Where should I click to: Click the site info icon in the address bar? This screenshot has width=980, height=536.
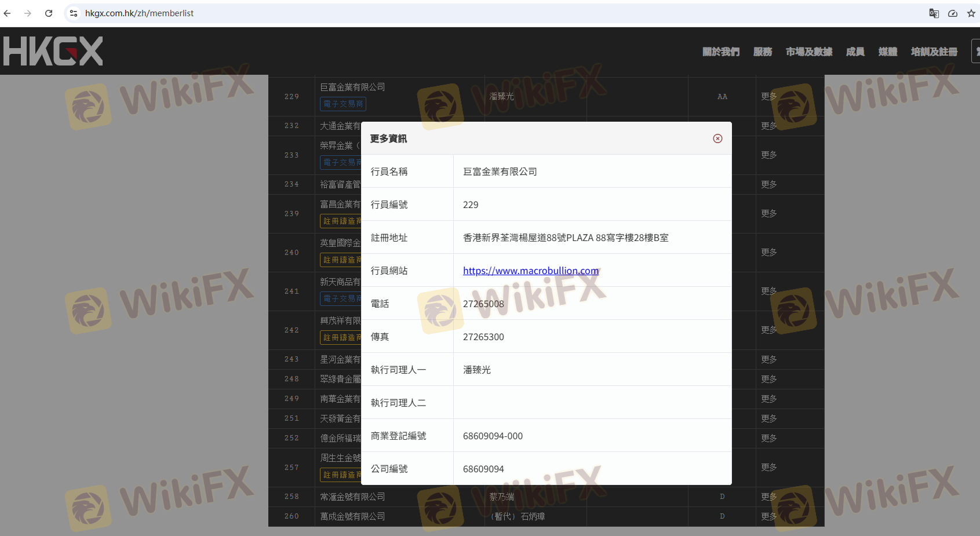click(74, 13)
